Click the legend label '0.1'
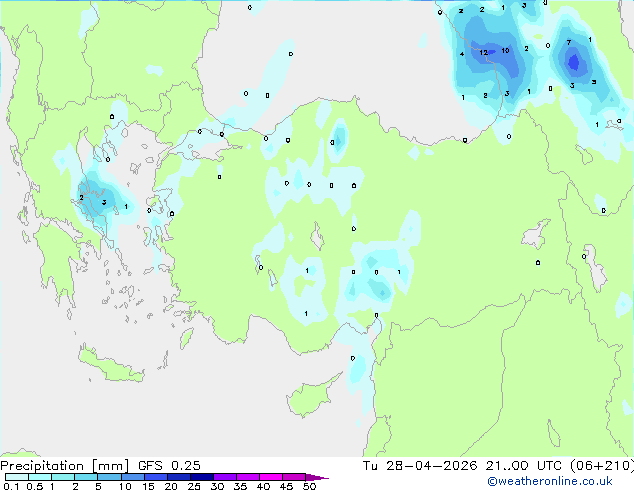This screenshot has width=634, height=490. (11, 486)
